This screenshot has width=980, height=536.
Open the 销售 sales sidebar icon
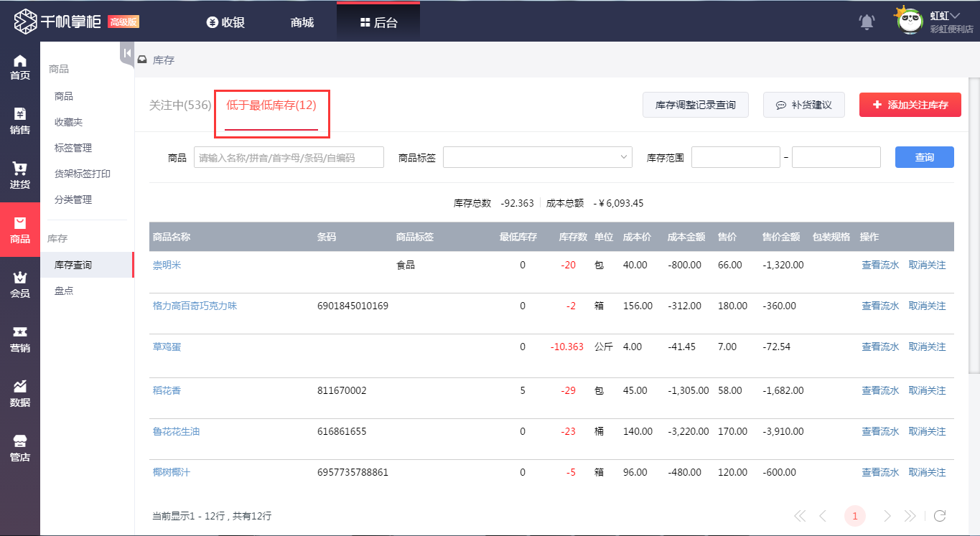[x=20, y=121]
